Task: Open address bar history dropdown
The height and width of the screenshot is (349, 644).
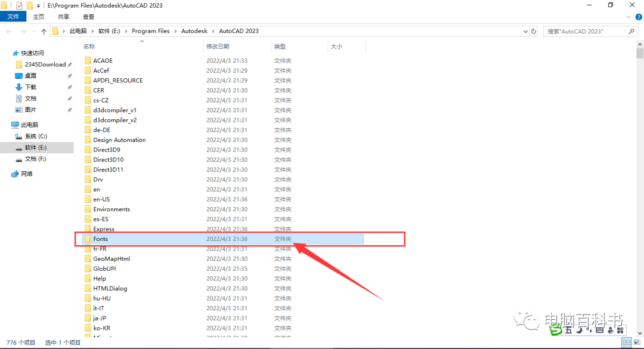Action: click(525, 31)
